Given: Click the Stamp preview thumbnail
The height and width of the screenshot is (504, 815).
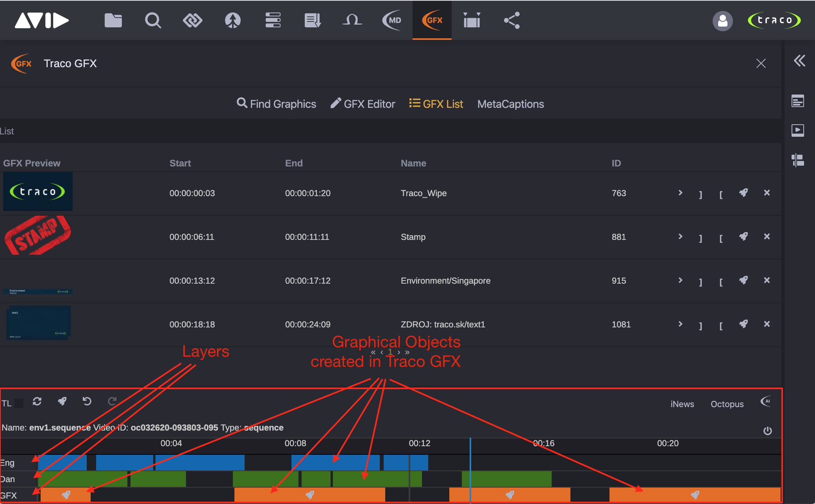Looking at the screenshot, I should (38, 235).
